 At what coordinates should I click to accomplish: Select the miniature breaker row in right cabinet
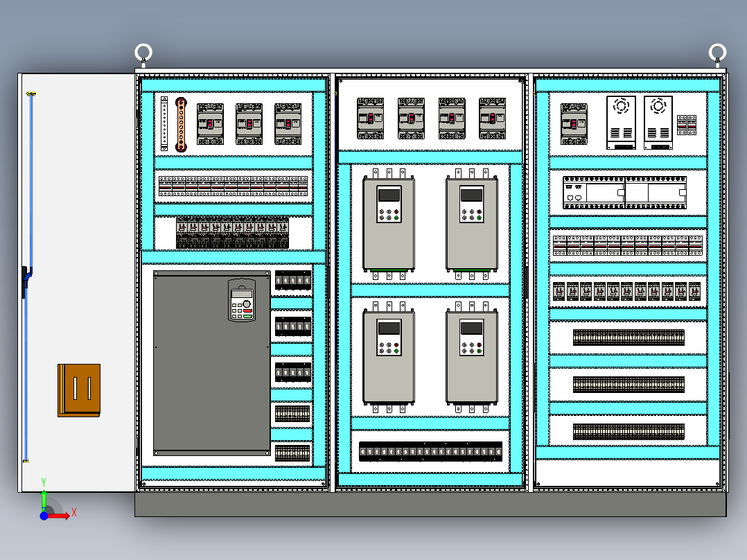pos(628,245)
